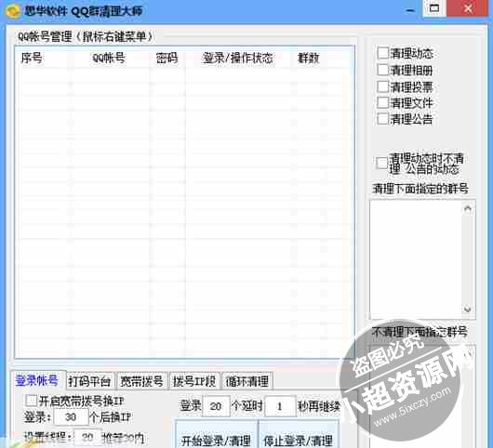
Task: Enable 开启宽带拨号换IP checkbox
Action: pos(31,401)
